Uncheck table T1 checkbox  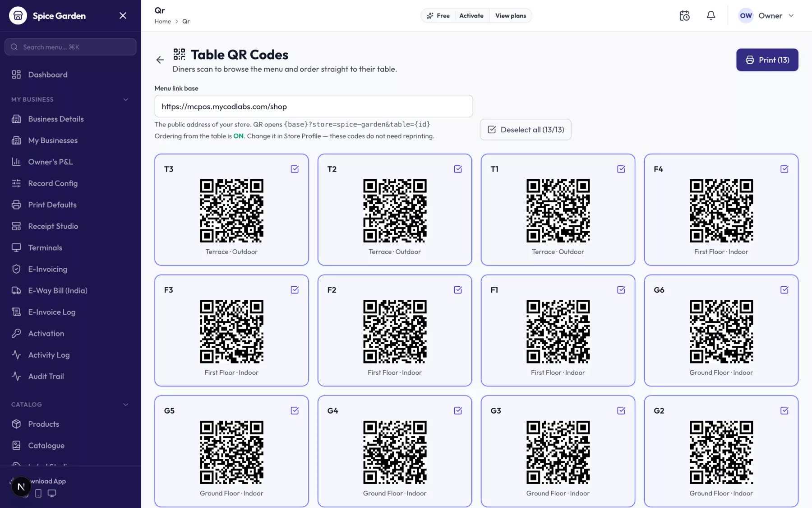tap(621, 169)
